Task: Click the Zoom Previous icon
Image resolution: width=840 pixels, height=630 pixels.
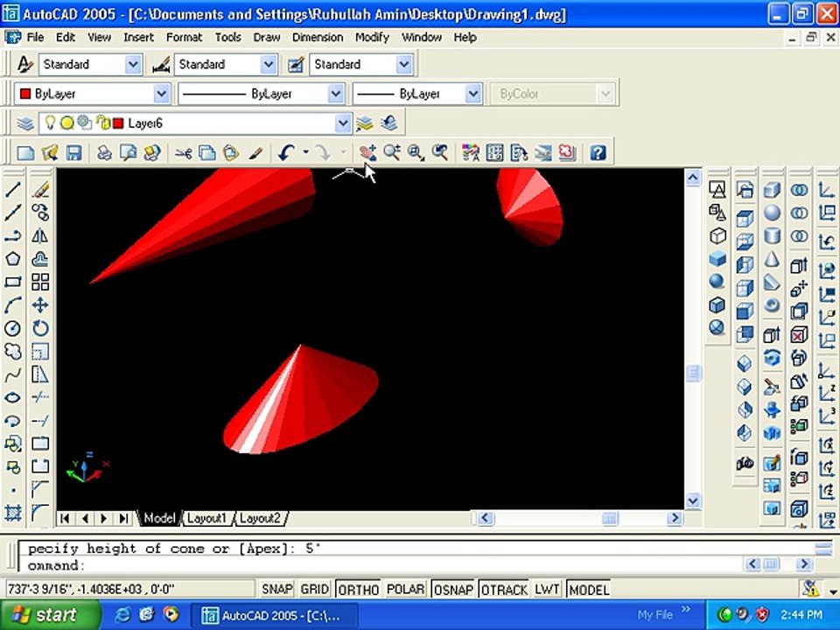Action: 440,153
